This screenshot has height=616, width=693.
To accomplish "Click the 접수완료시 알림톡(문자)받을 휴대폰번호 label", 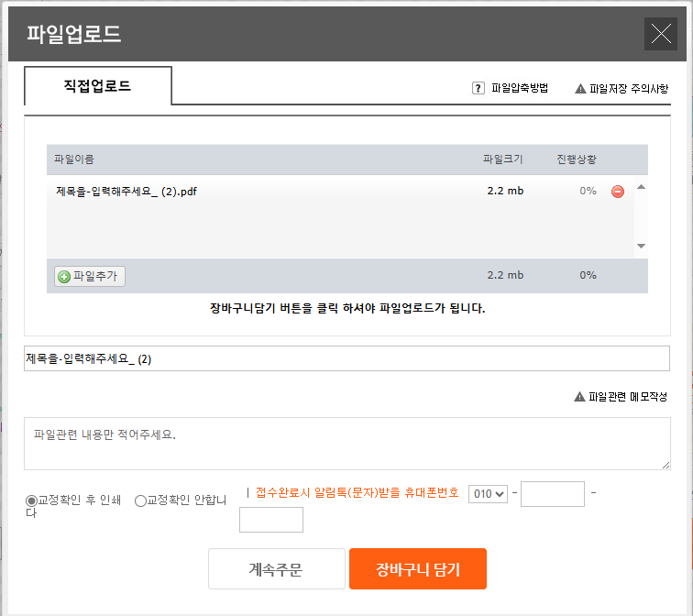I will 357,493.
